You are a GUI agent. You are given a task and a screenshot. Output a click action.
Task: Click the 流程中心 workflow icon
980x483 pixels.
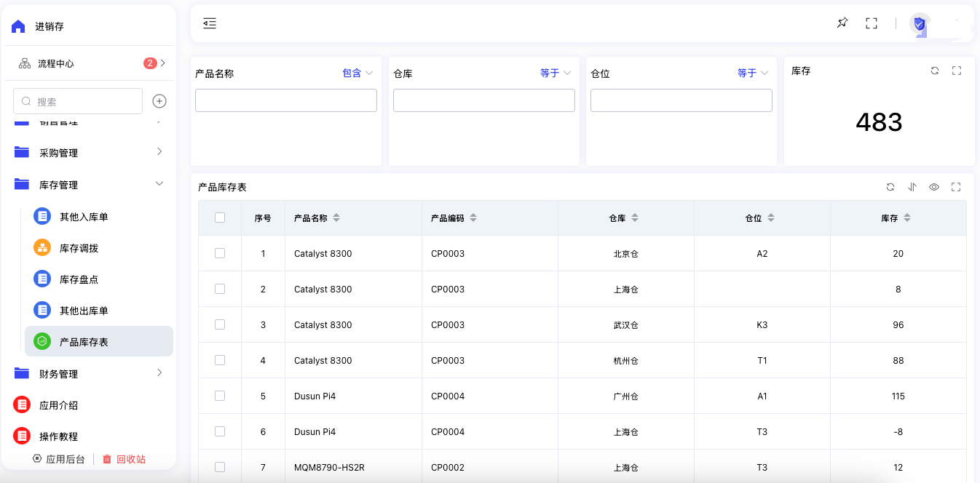pos(25,63)
